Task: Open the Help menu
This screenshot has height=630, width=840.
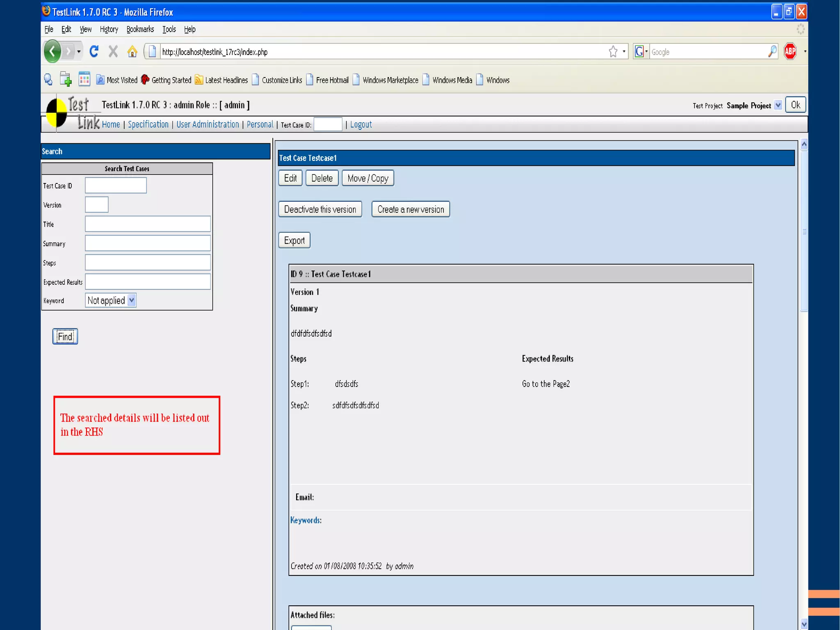Action: 189,29
